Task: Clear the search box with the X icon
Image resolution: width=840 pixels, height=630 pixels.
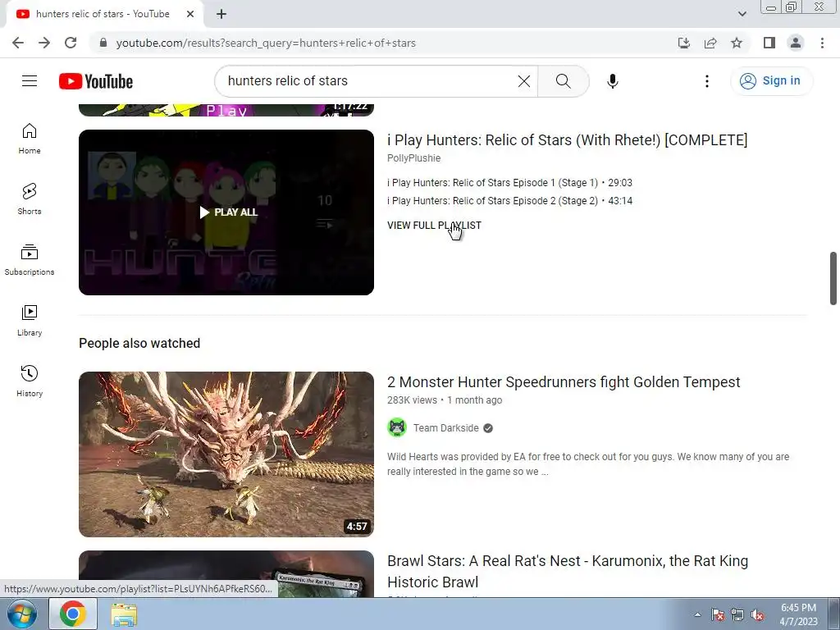Action: coord(524,81)
